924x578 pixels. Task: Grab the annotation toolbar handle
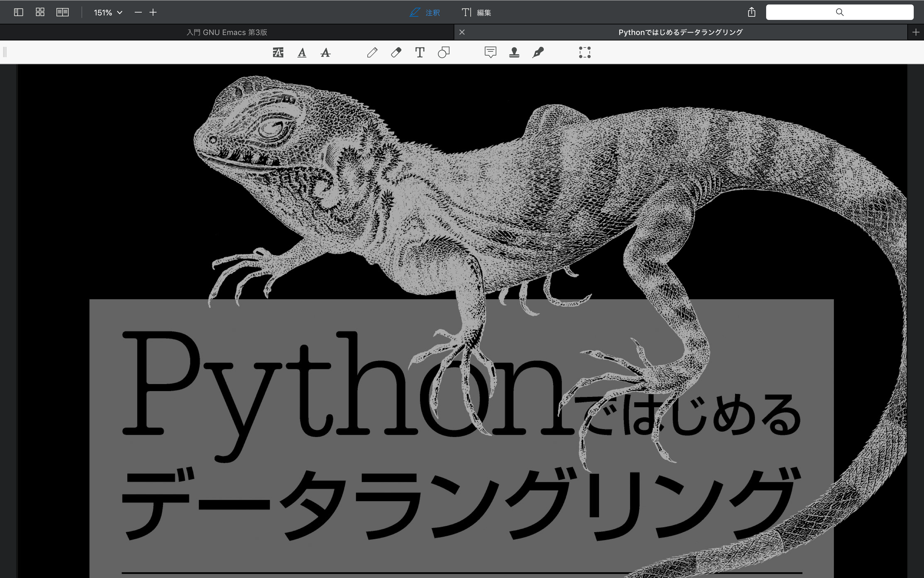click(4, 52)
